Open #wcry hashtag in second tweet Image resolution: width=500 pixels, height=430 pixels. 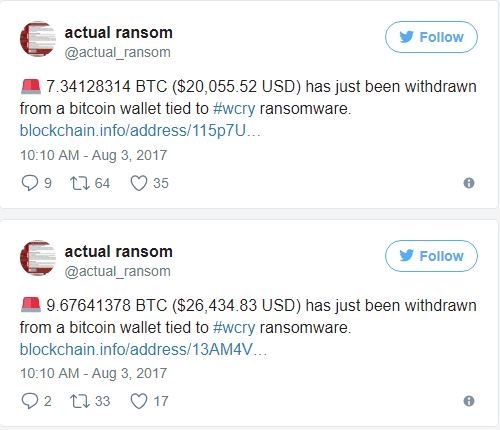pos(234,328)
